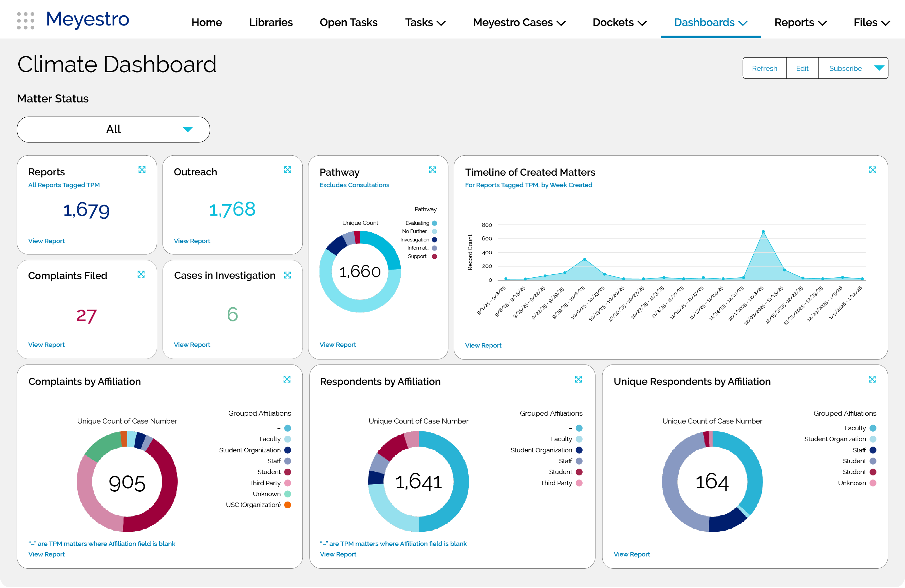This screenshot has width=905, height=588.
Task: Expand the Outreach card
Action: coord(287,170)
